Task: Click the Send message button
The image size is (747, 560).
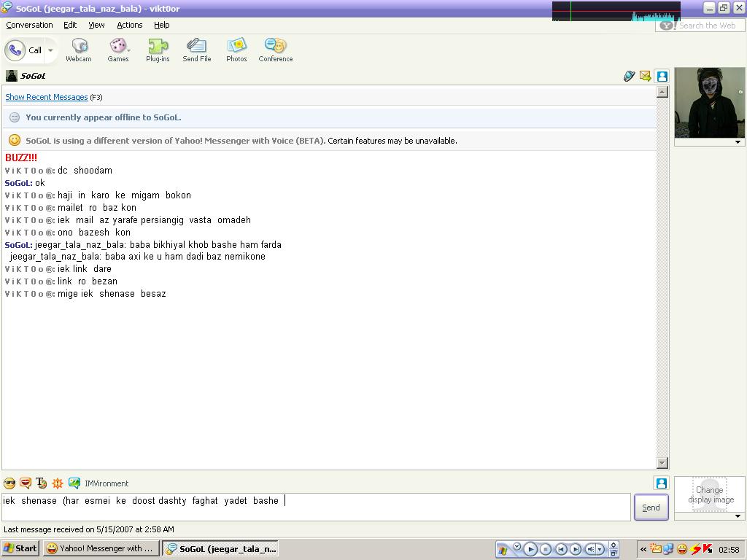Action: point(651,507)
